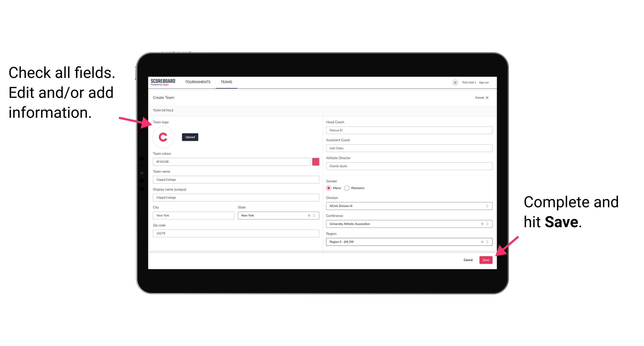Click the red color swatch next to hex field
644x346 pixels.
pyautogui.click(x=317, y=161)
